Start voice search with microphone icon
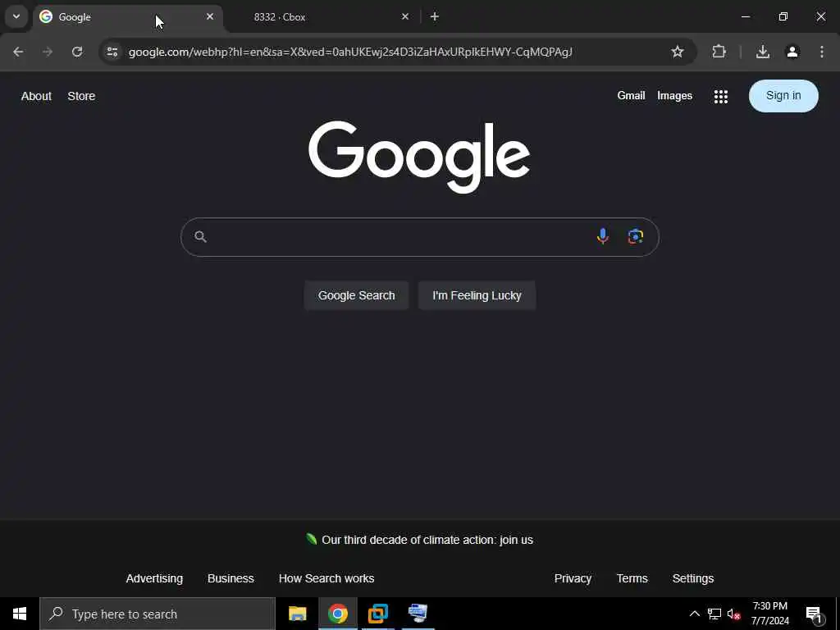The image size is (840, 630). tap(603, 236)
